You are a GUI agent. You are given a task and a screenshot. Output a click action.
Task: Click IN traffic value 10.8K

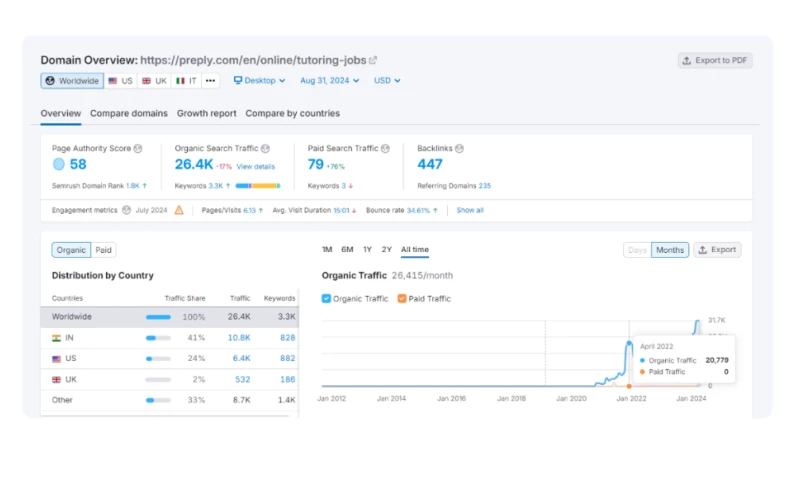pyautogui.click(x=239, y=338)
